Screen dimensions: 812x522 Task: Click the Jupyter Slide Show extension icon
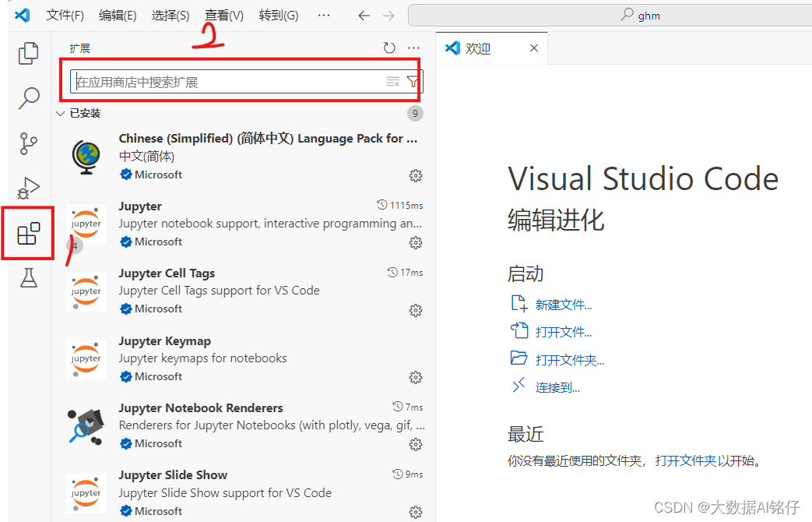(86, 493)
